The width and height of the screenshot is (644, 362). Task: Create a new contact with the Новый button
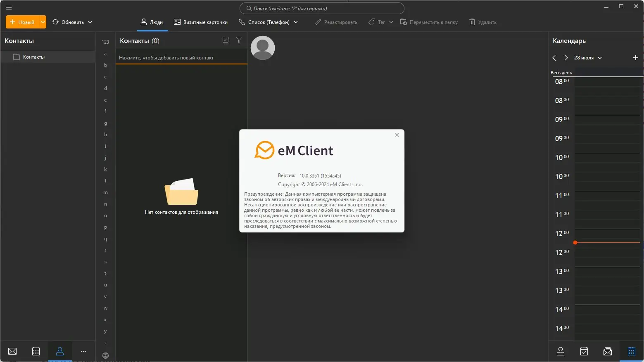pyautogui.click(x=23, y=22)
